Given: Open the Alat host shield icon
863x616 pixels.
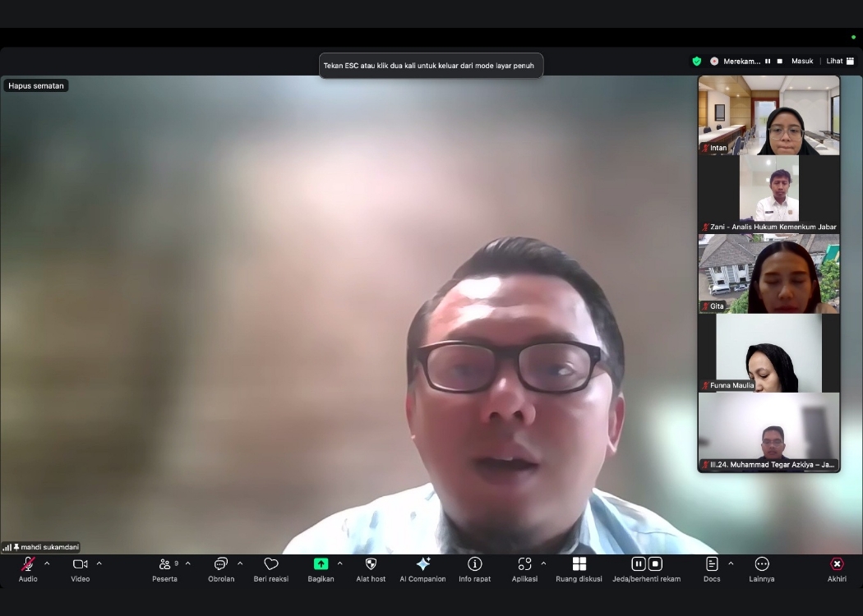Looking at the screenshot, I should coord(371,564).
